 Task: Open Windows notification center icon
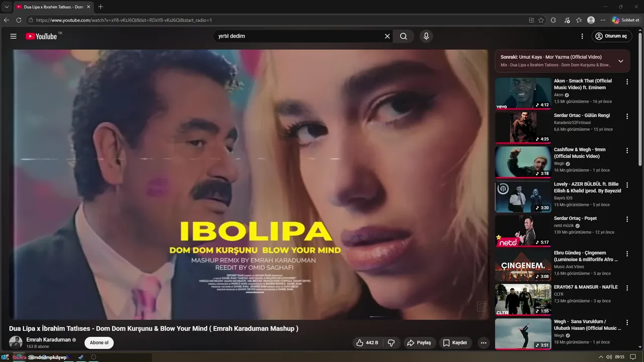click(633, 357)
